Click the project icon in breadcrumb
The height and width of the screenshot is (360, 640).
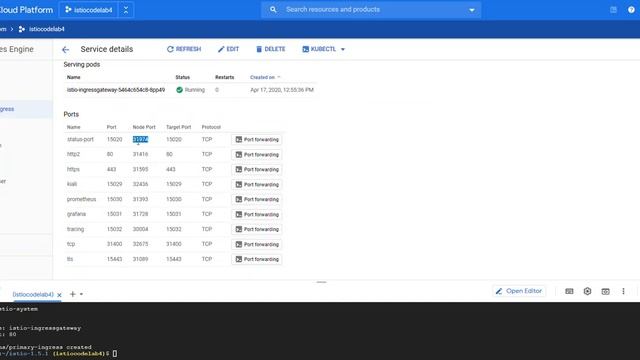(x=22, y=29)
